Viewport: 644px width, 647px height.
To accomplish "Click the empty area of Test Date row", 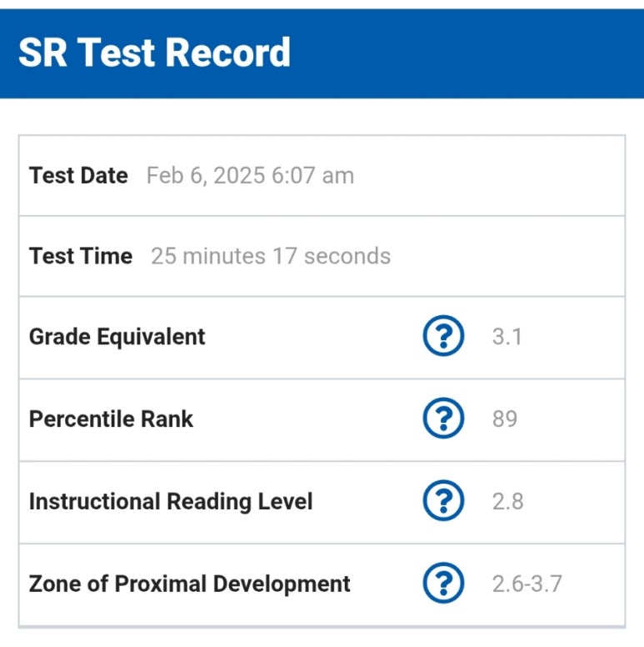I will [x=488, y=175].
